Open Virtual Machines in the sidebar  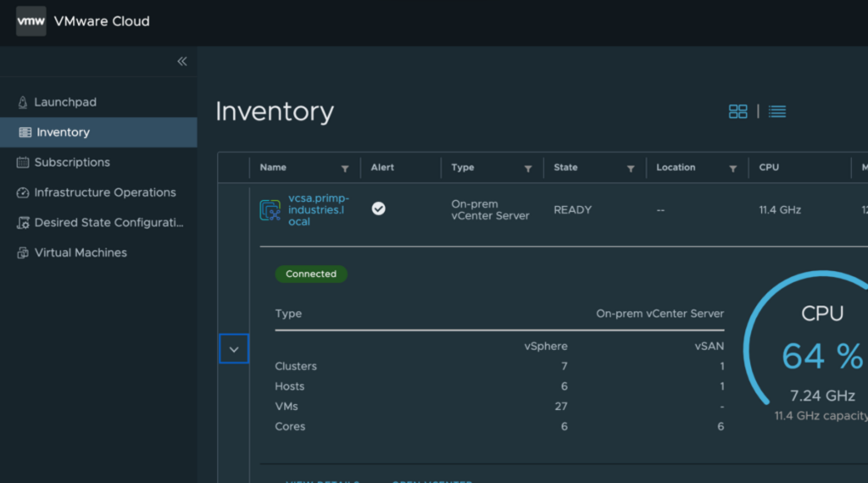[x=98, y=253]
